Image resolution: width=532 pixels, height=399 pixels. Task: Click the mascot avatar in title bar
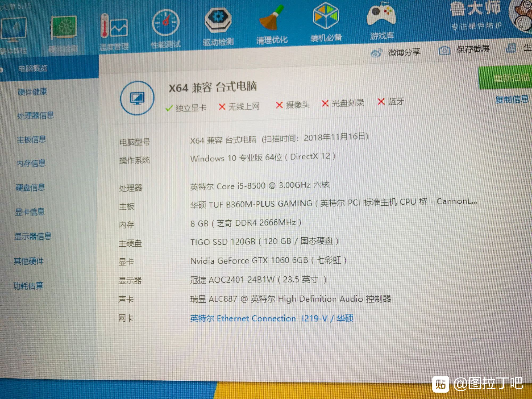click(x=521, y=16)
